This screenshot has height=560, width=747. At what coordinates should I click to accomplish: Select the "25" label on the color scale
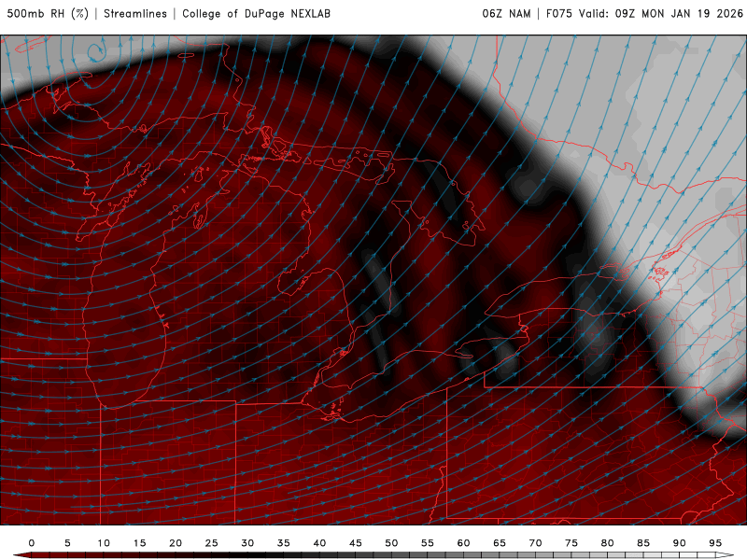tap(212, 543)
